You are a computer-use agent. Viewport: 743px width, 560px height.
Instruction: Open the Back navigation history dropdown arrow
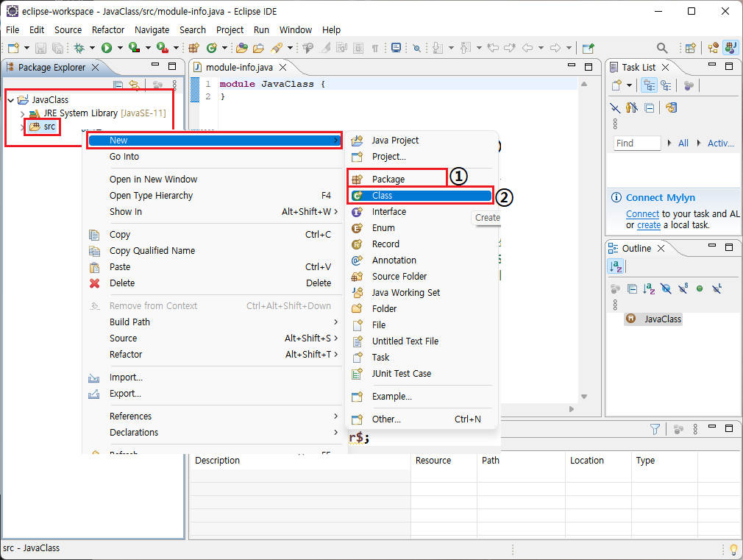point(541,48)
